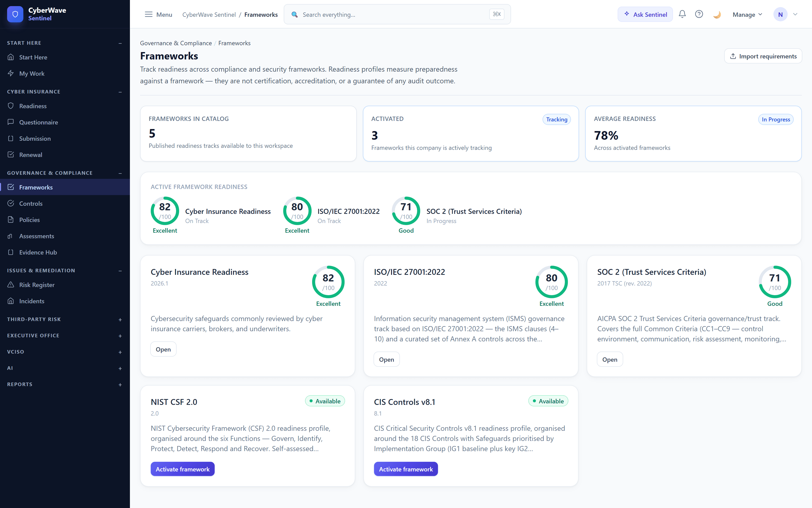Open Submission in the sidebar

tap(65, 138)
